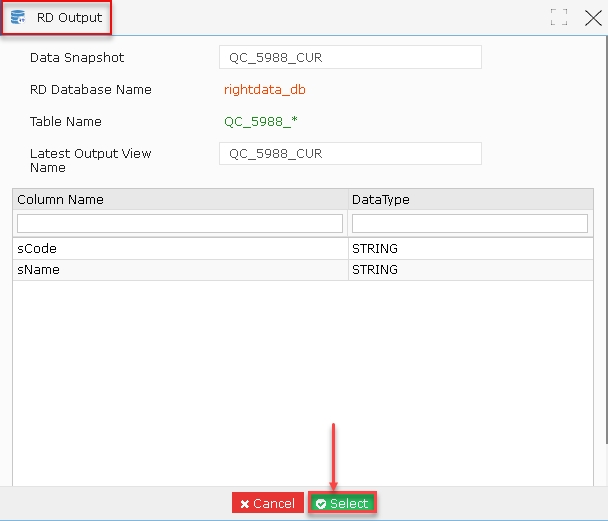The width and height of the screenshot is (608, 521).
Task: Click the STRING type of sName
Action: 375,270
